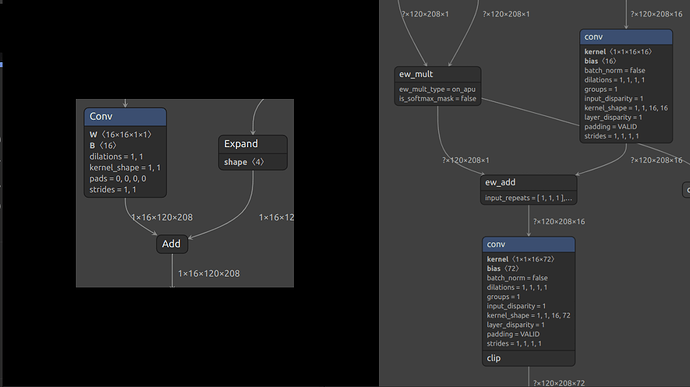Viewport: 690px width, 387px height.
Task: Click kernel_shape = 1, 1, 16, 72 attribute
Action: 529,316
